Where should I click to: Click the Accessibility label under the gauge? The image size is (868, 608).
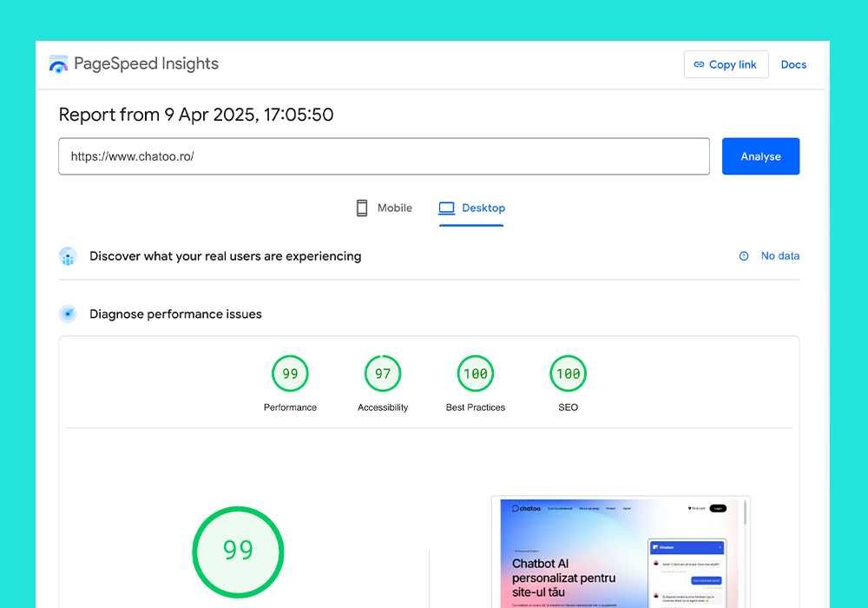383,407
